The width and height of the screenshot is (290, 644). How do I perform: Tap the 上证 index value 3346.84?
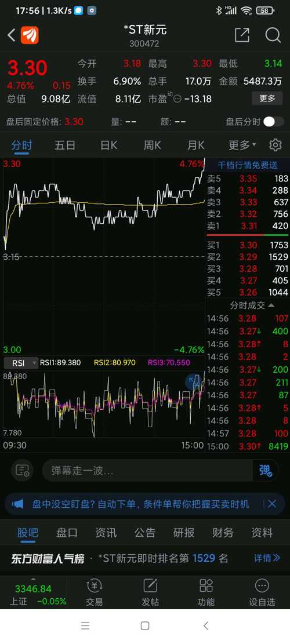[33, 589]
